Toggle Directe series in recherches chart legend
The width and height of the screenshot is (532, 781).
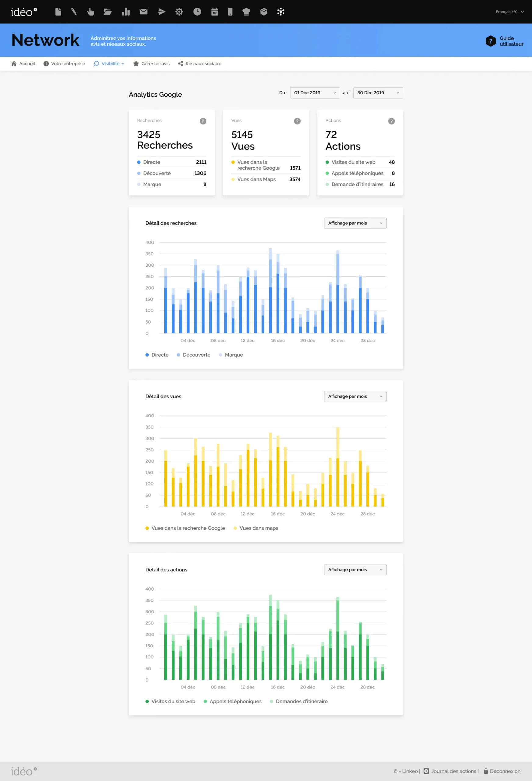point(157,355)
